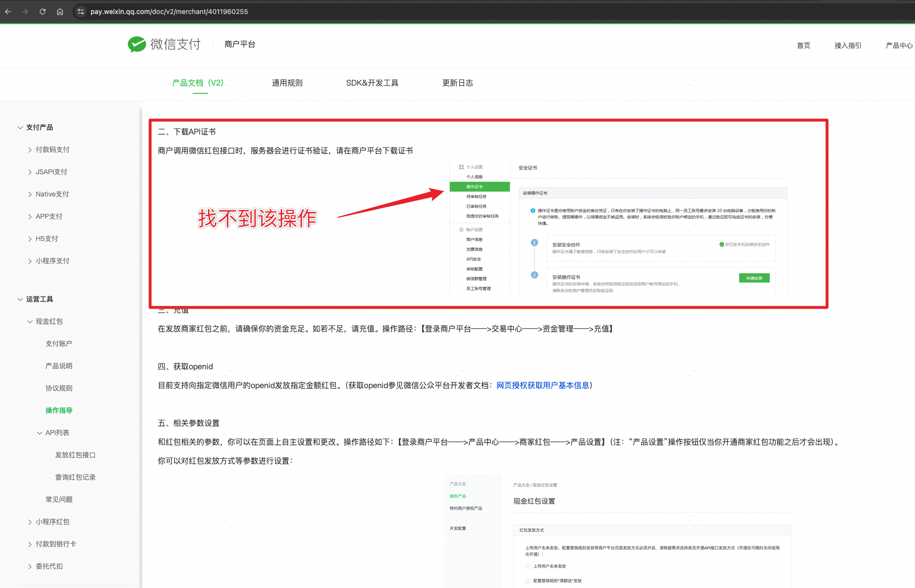
Task: Open 接入指引 in top navigation
Action: (x=848, y=45)
